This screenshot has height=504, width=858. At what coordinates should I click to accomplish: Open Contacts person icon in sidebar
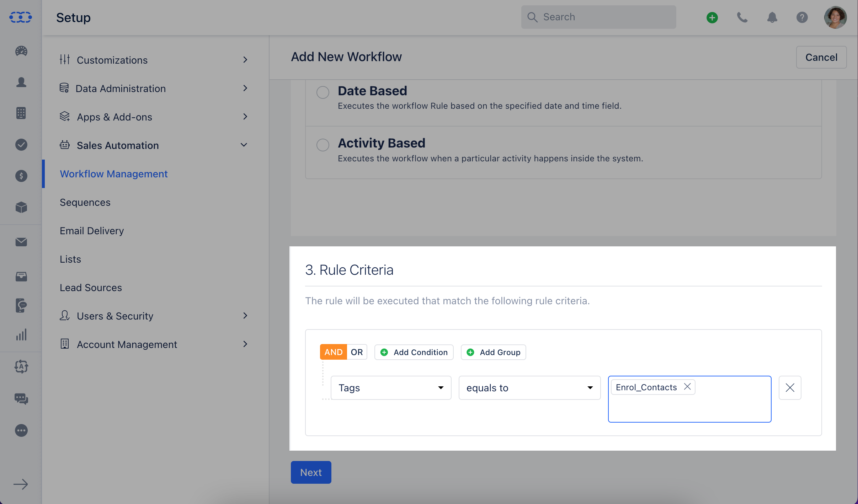[21, 82]
